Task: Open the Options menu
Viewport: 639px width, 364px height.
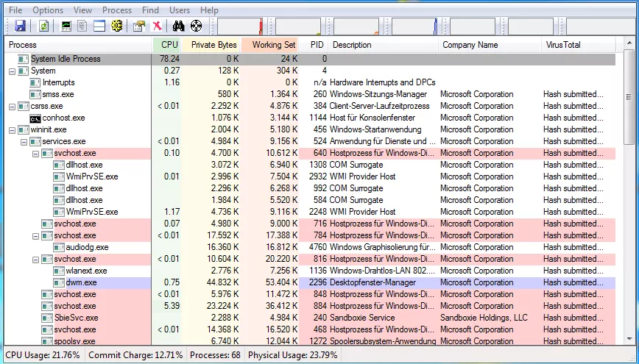Action: pos(48,10)
